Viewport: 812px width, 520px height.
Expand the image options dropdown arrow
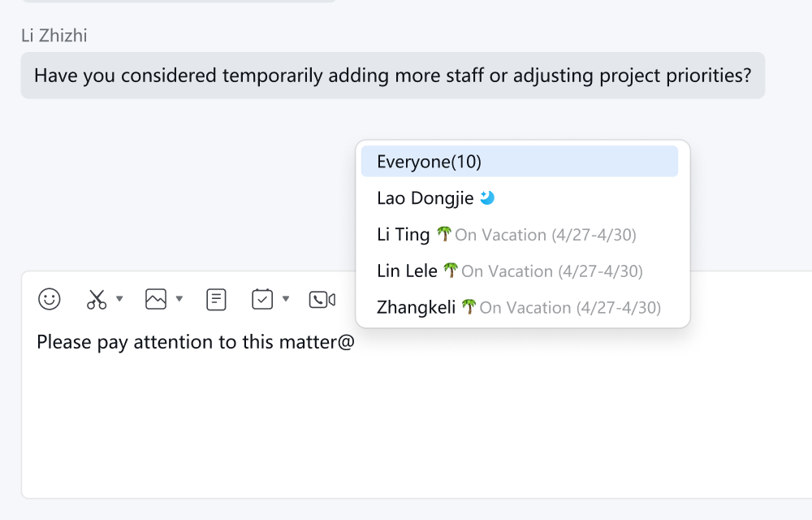tap(179, 299)
